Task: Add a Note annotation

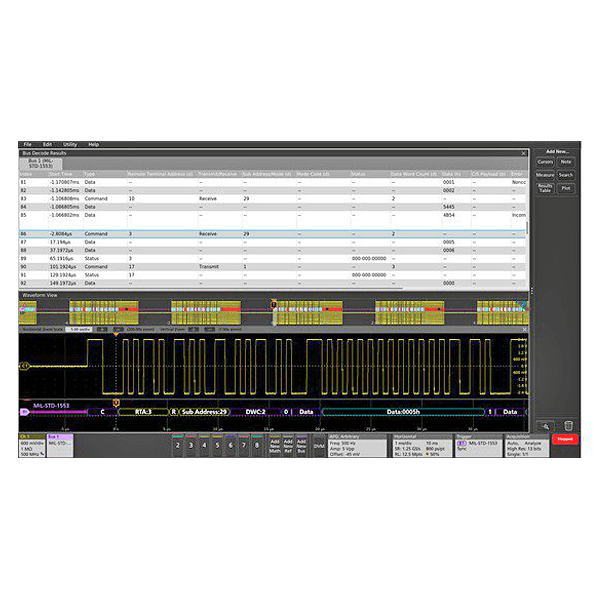Action: (566, 161)
